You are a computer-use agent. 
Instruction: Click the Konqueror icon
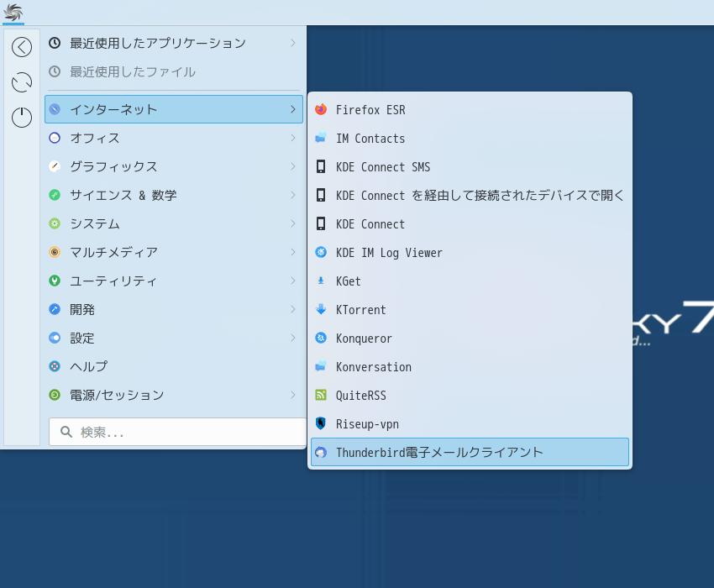click(x=321, y=338)
